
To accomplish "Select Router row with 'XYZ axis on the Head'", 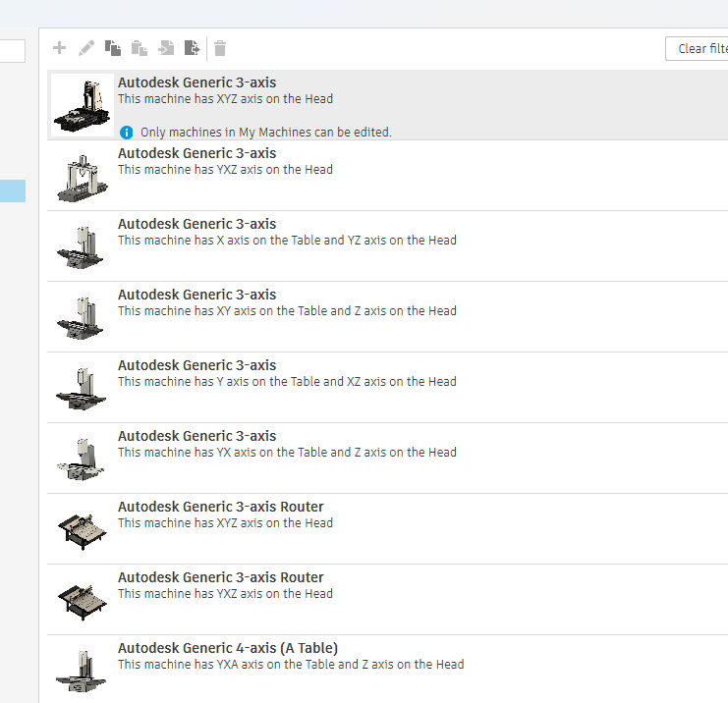I will pos(388,529).
